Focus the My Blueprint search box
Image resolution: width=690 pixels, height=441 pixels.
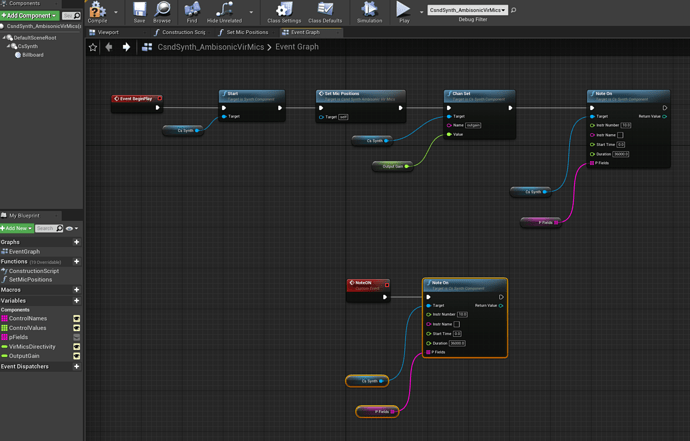click(48, 228)
